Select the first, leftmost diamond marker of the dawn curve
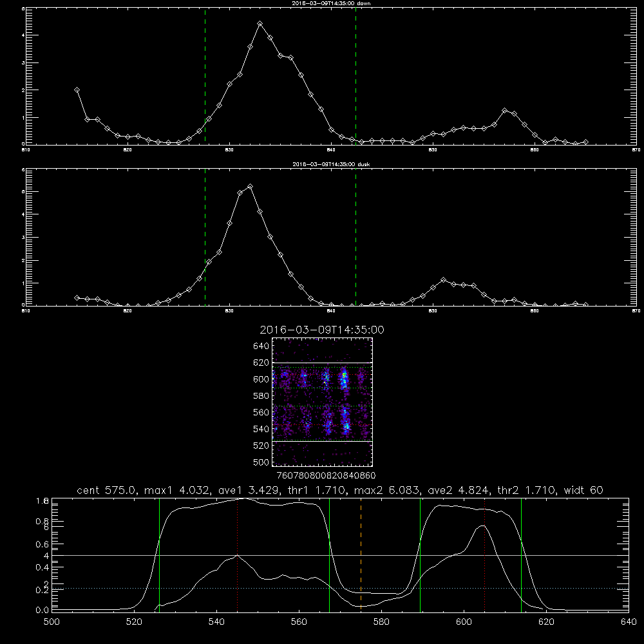The height and width of the screenshot is (644, 644). pyautogui.click(x=77, y=90)
